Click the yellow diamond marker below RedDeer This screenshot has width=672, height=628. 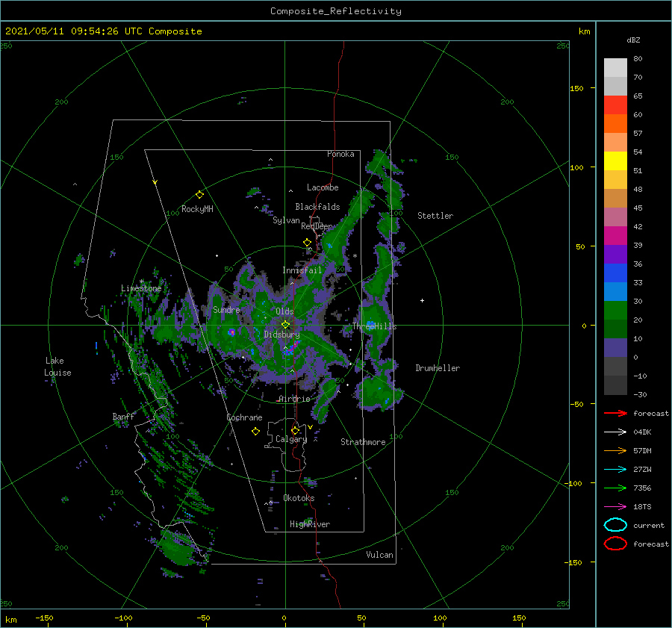pyautogui.click(x=308, y=243)
